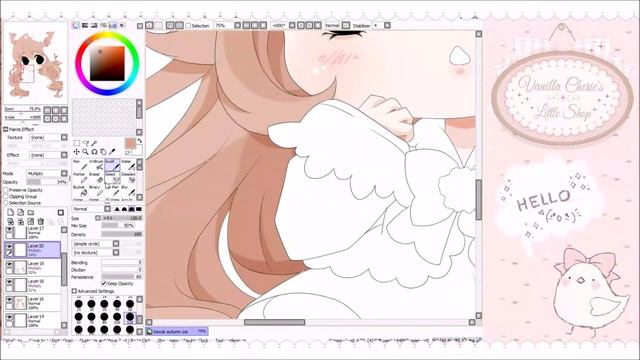Enable Clipping Group checkbox
This screenshot has height=360, width=640.
coord(6,196)
